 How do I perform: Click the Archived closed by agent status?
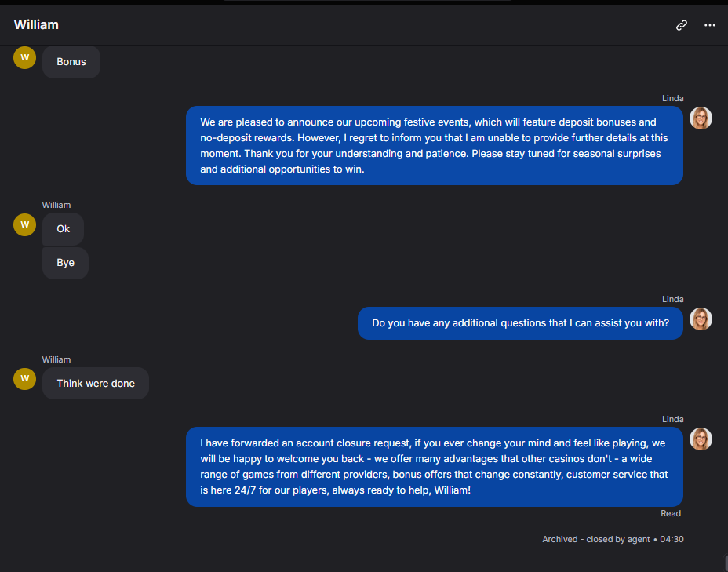tap(613, 540)
